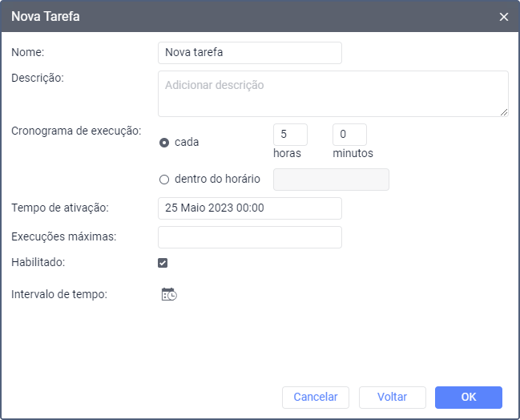Click the Nova Tarefa title bar
This screenshot has height=420, width=520.
pos(240,16)
